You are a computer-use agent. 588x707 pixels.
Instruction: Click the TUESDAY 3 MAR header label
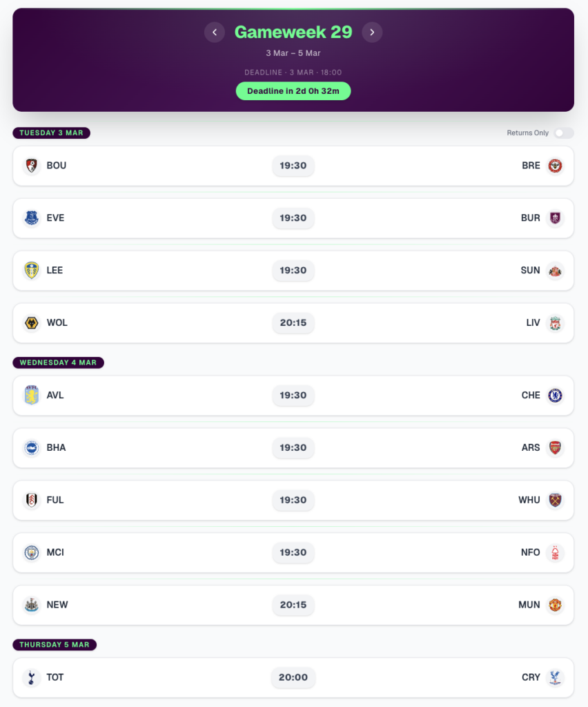pos(51,133)
